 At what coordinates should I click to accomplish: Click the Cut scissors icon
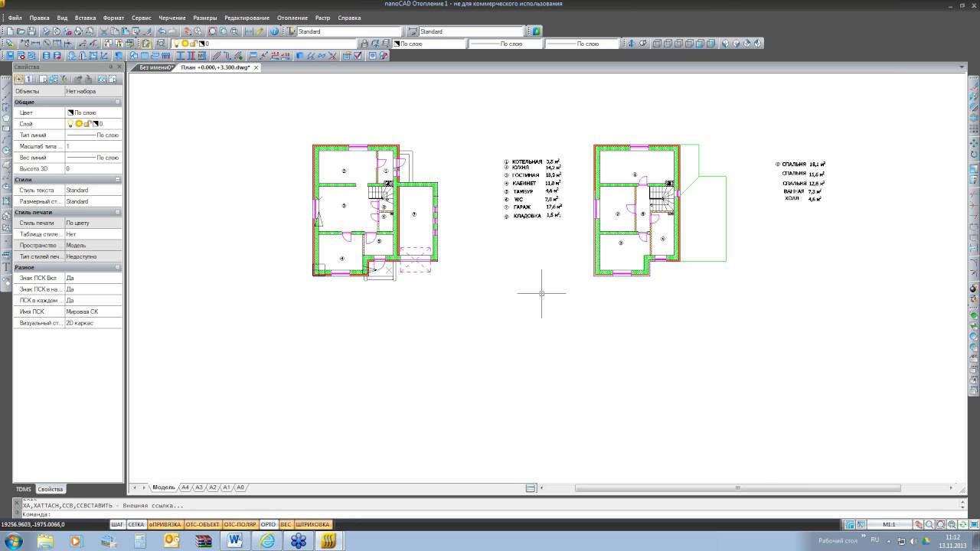tap(103, 31)
